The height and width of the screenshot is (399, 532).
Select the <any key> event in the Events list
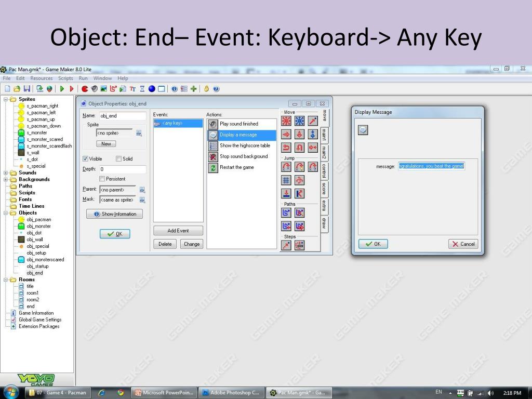(178, 123)
